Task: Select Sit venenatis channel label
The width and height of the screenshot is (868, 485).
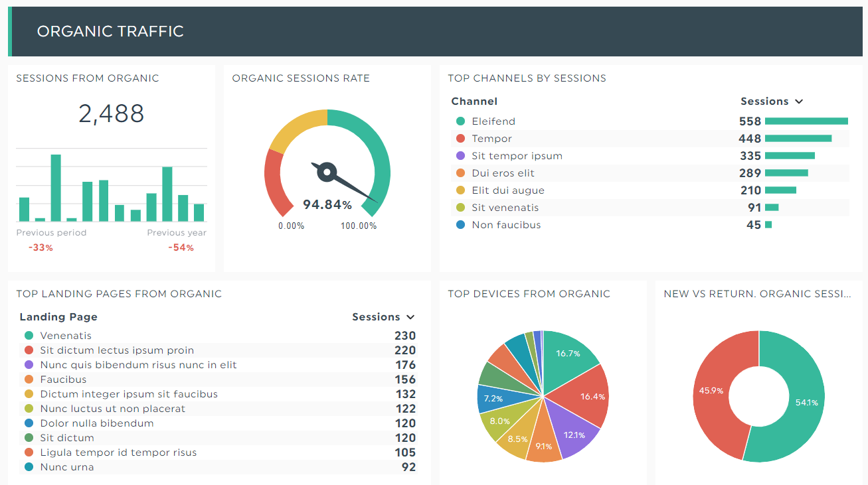Action: [x=505, y=208]
